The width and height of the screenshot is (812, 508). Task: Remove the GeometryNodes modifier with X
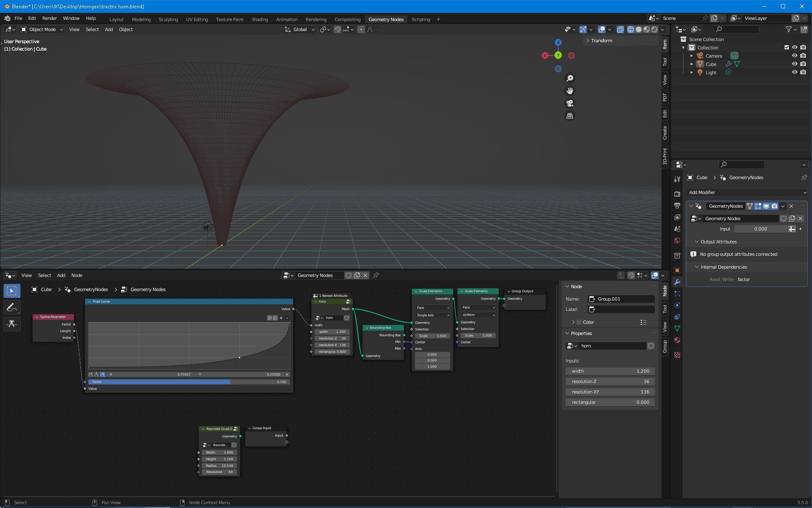click(791, 206)
